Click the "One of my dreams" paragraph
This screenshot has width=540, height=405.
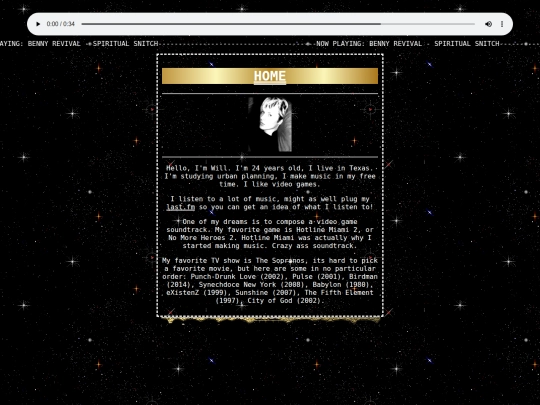click(x=270, y=234)
